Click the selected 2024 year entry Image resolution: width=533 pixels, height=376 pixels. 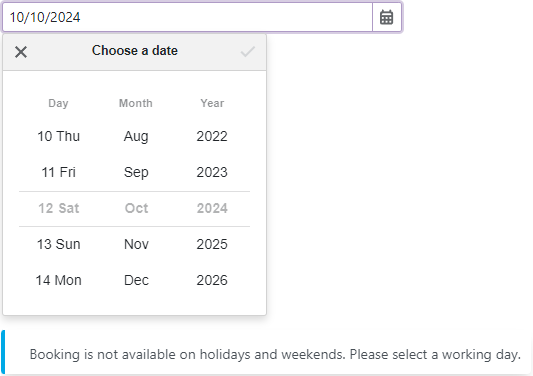pos(212,208)
